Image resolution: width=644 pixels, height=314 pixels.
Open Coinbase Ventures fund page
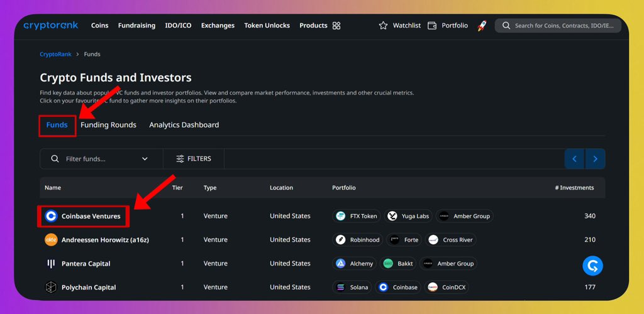[91, 216]
